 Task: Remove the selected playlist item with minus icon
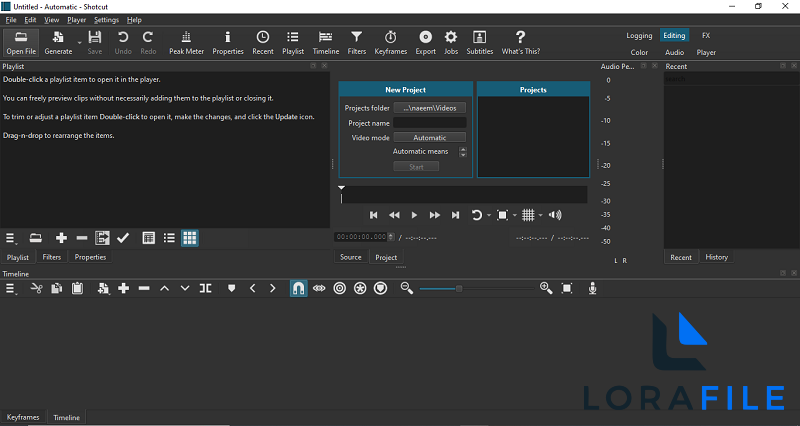pos(82,238)
